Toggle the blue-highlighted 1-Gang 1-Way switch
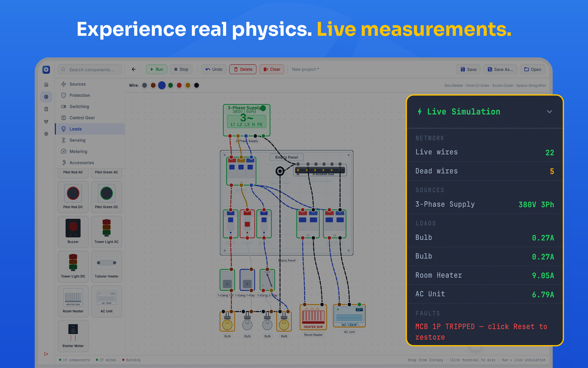Image resolution: width=588 pixels, height=368 pixels. tap(247, 280)
